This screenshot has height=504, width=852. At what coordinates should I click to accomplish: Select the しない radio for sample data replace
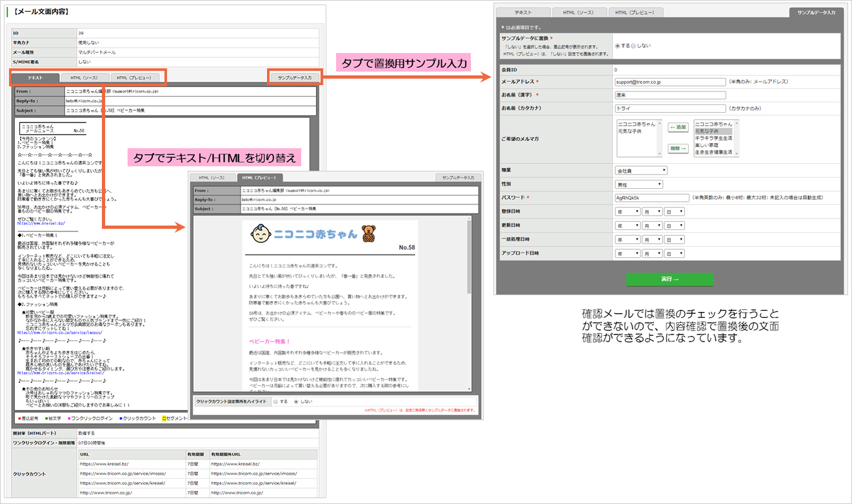click(633, 46)
